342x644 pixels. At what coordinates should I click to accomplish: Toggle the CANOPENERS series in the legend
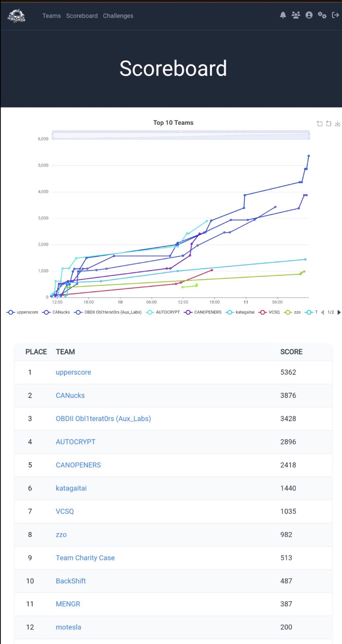[x=203, y=312]
